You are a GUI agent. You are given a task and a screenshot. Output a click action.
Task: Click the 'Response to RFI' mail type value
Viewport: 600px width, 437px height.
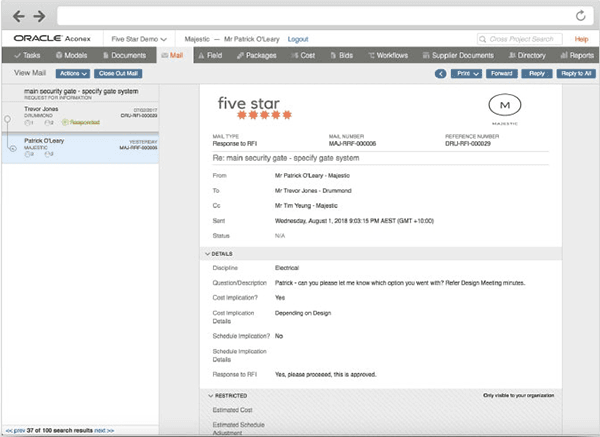pyautogui.click(x=235, y=143)
